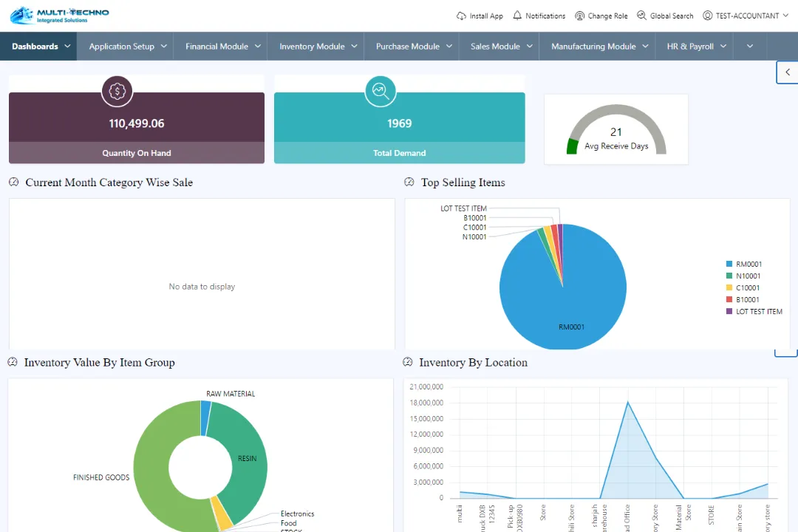Click the Quantity On Hand card label
The width and height of the screenshot is (798, 532).
(137, 153)
